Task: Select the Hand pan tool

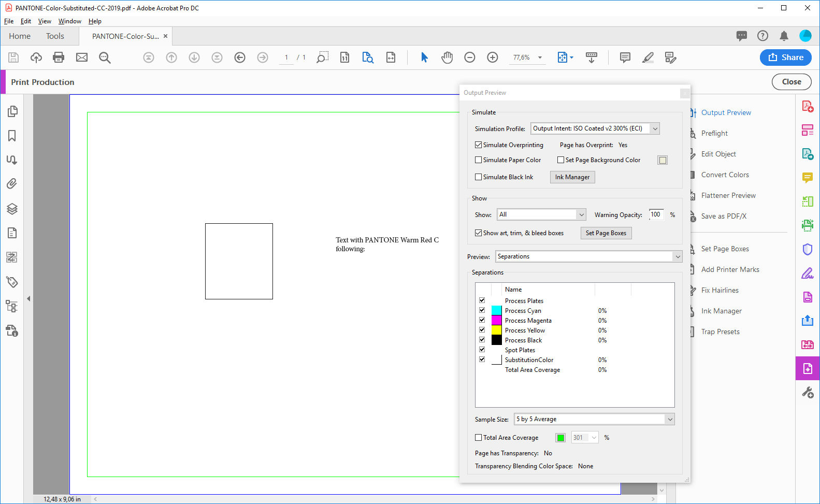Action: click(447, 57)
